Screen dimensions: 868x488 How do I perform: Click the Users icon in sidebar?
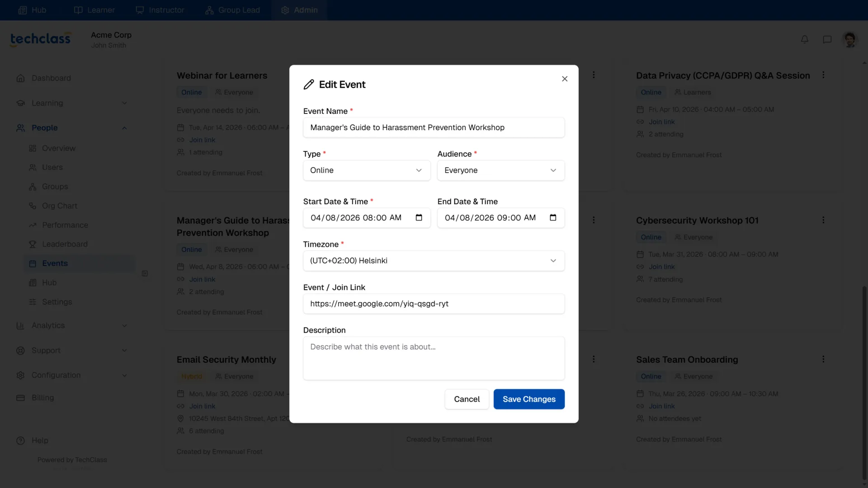33,167
